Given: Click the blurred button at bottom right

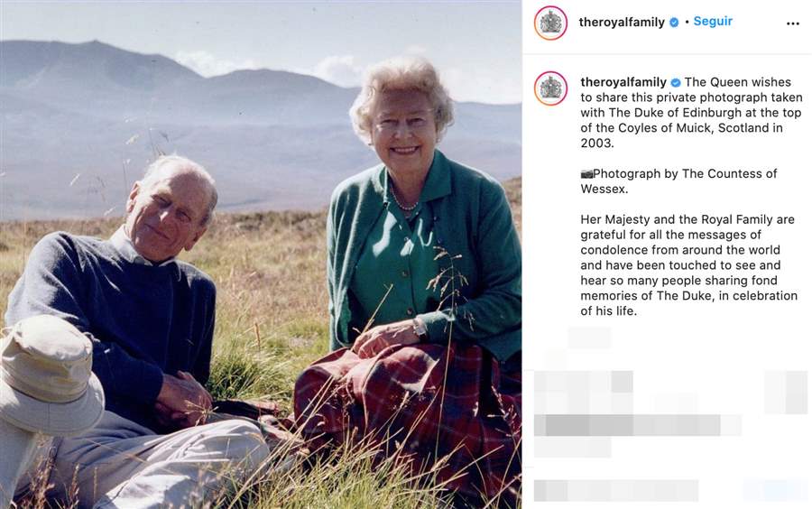Looking at the screenshot, I should [x=774, y=490].
